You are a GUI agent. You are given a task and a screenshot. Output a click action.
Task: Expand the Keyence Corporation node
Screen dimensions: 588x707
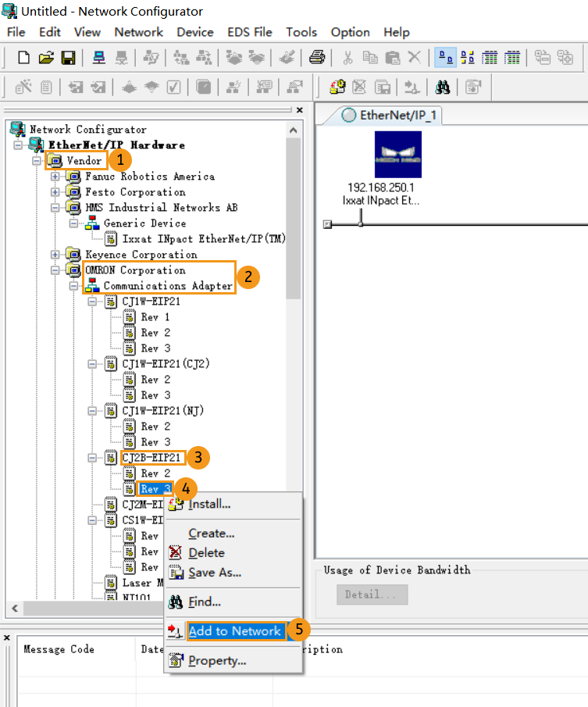[55, 255]
